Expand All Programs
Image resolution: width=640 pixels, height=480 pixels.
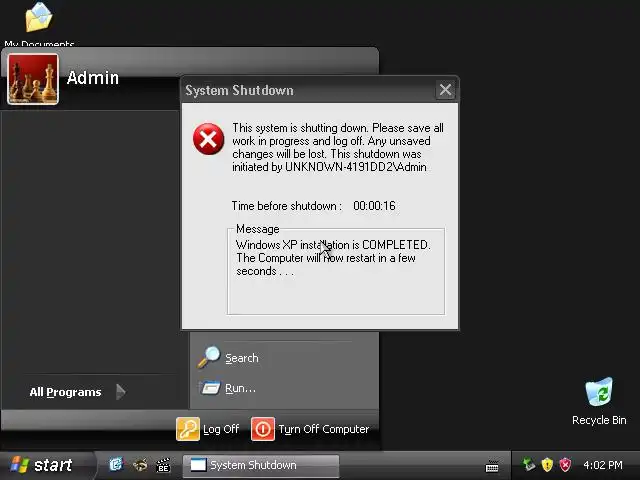(x=78, y=392)
